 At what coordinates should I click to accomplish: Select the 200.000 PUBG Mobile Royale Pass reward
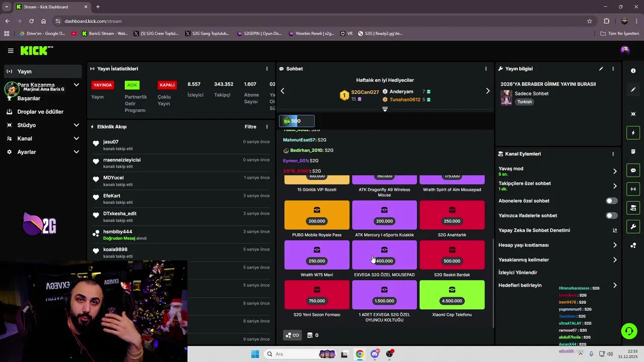pos(317,215)
